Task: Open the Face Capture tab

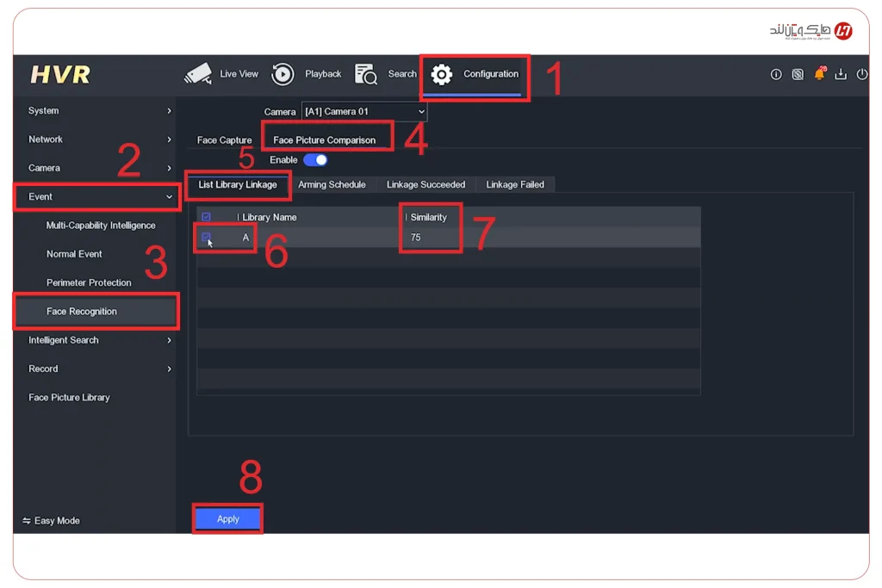Action: [x=224, y=140]
